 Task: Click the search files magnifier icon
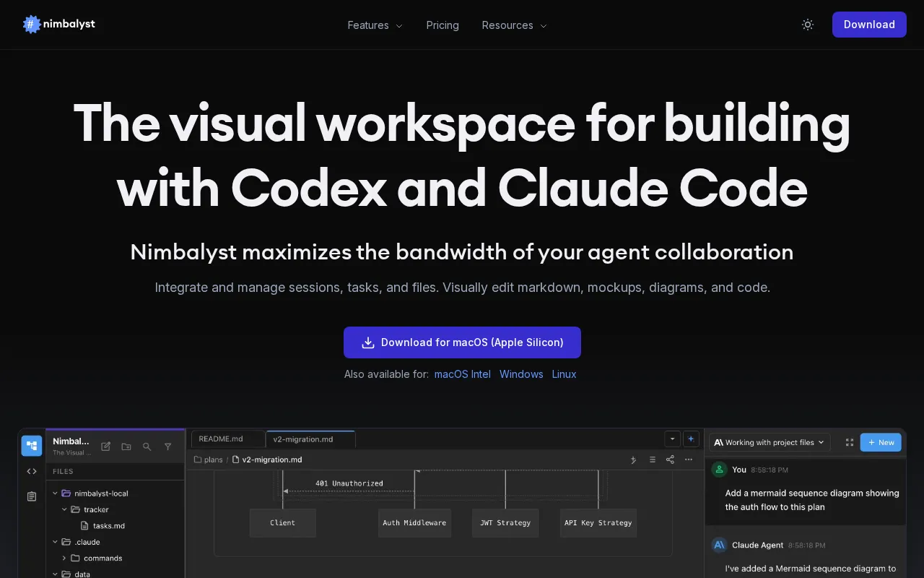point(147,447)
